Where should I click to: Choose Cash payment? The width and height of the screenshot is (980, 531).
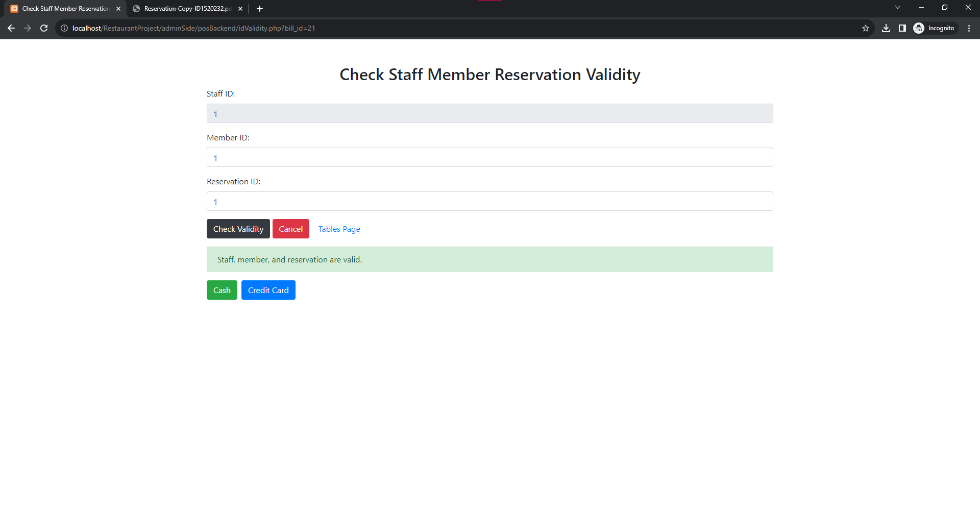coord(222,290)
